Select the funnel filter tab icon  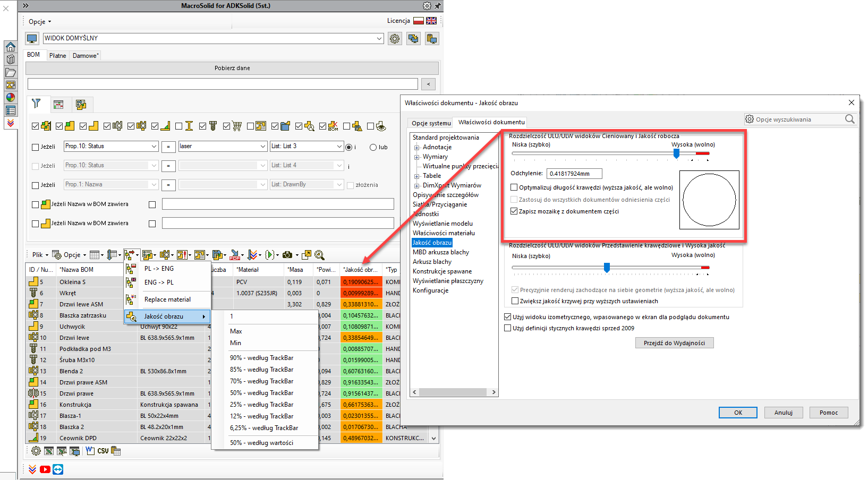click(36, 104)
